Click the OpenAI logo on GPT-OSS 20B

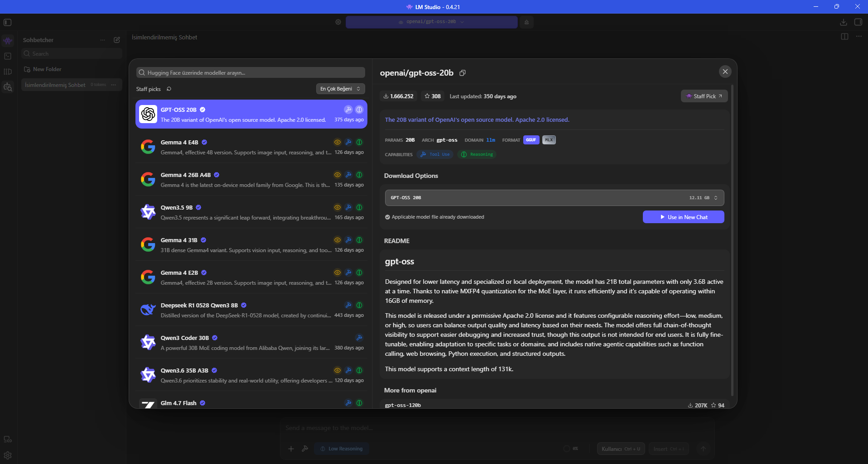coord(148,114)
